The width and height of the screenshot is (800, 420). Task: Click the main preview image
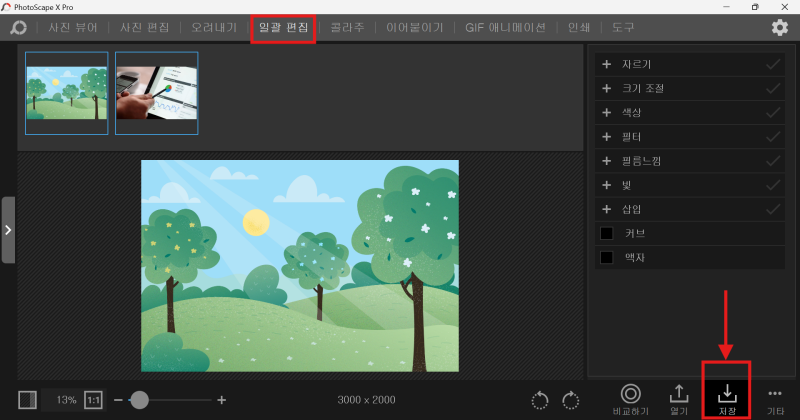(x=300, y=266)
